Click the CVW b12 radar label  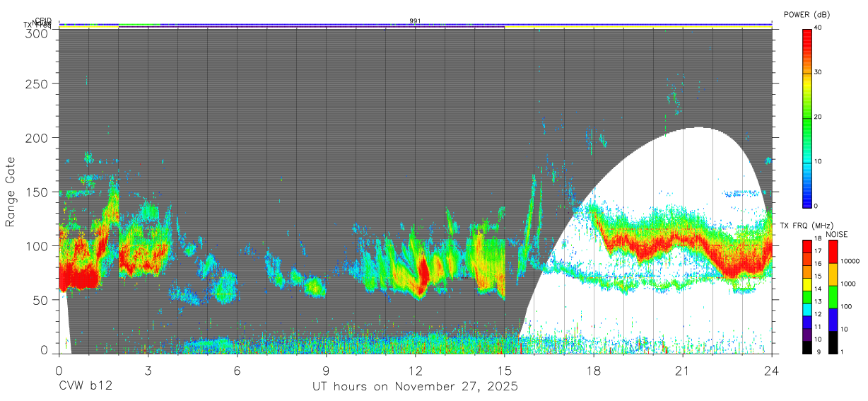(x=86, y=387)
